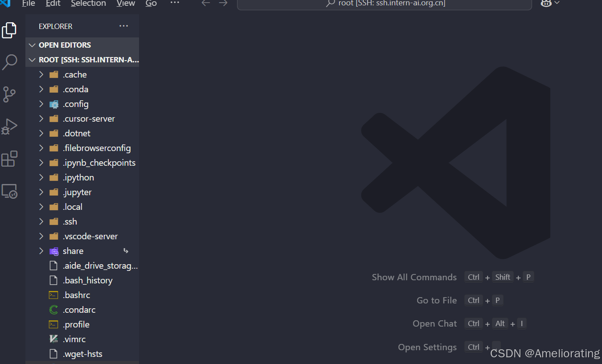Click the Go Back navigation arrow
Viewport: 602px width, 364px height.
tap(205, 4)
